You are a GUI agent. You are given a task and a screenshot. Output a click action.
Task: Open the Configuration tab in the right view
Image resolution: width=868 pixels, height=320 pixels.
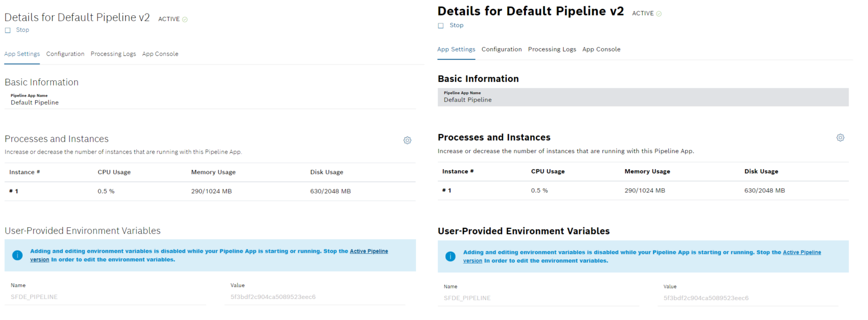point(501,49)
